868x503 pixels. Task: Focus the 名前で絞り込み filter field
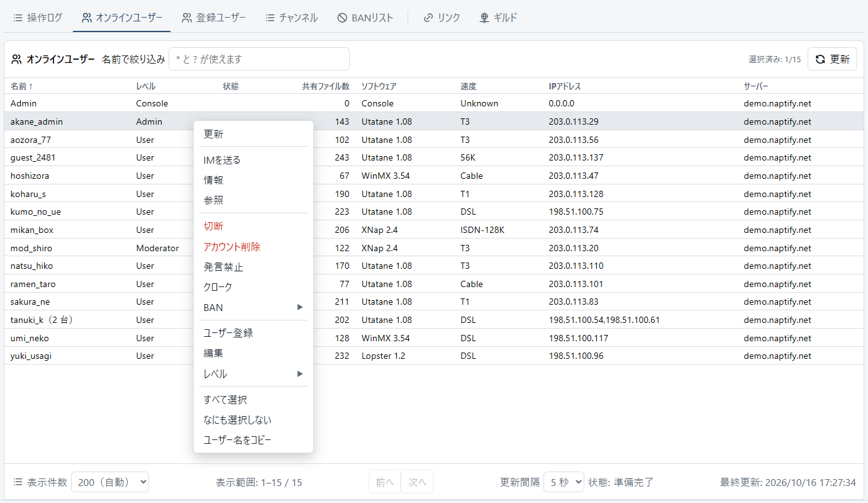(259, 59)
